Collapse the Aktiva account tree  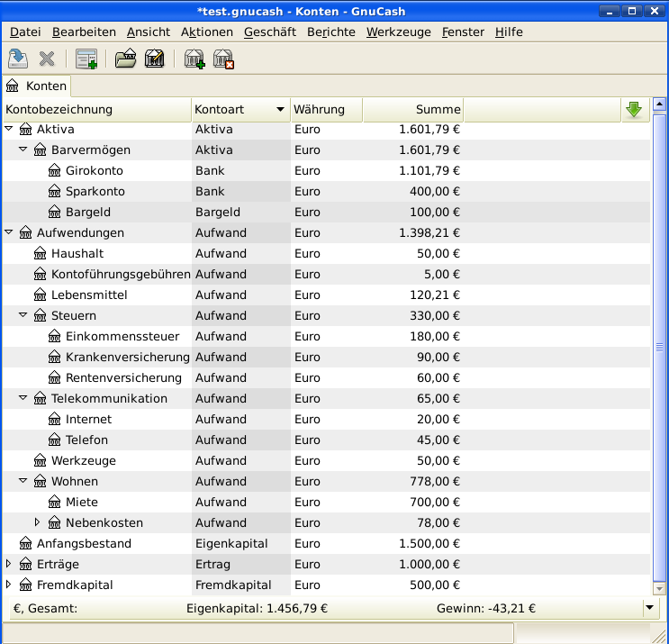[9, 129]
